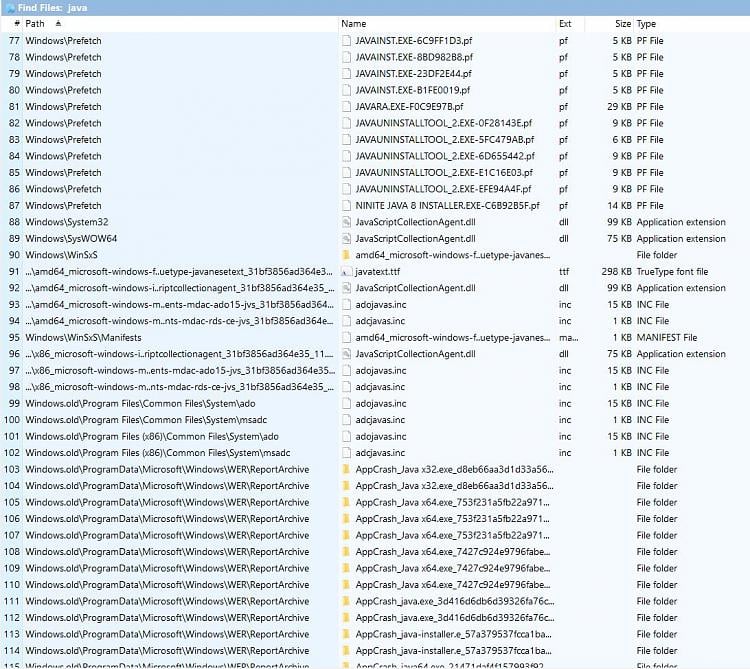Click the Windows\SysWOW64 path in row 89

tap(71, 239)
